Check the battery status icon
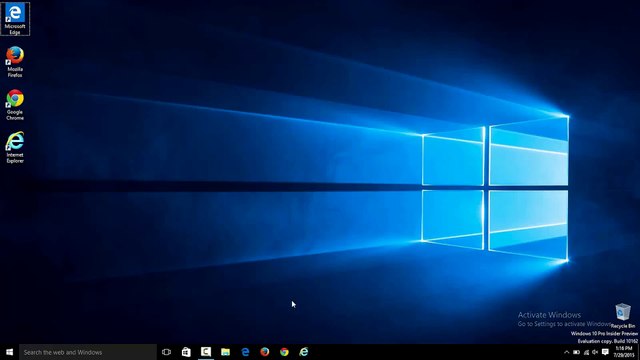This screenshot has width=640, height=360. pyautogui.click(x=576, y=352)
